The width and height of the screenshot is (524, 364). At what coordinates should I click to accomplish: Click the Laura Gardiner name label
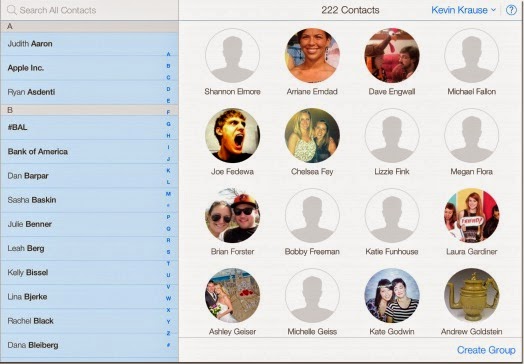coord(472,252)
